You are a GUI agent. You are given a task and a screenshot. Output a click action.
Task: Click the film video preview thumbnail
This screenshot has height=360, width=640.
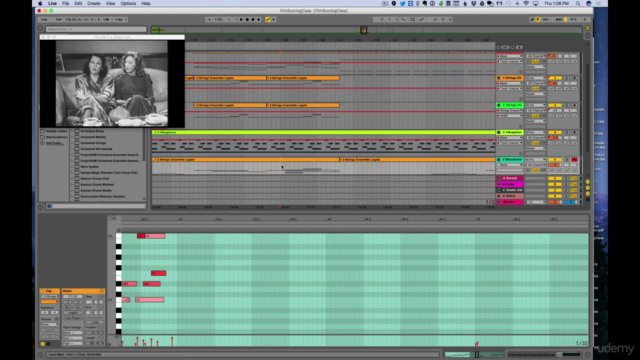(111, 83)
